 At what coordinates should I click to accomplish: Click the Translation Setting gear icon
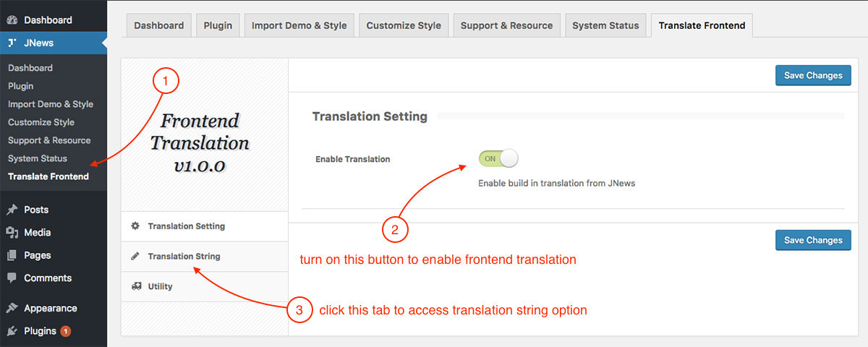[135, 226]
